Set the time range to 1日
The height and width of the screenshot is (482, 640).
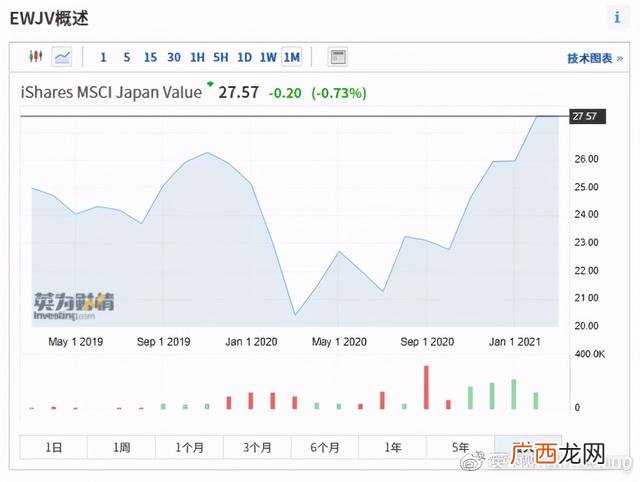(53, 447)
